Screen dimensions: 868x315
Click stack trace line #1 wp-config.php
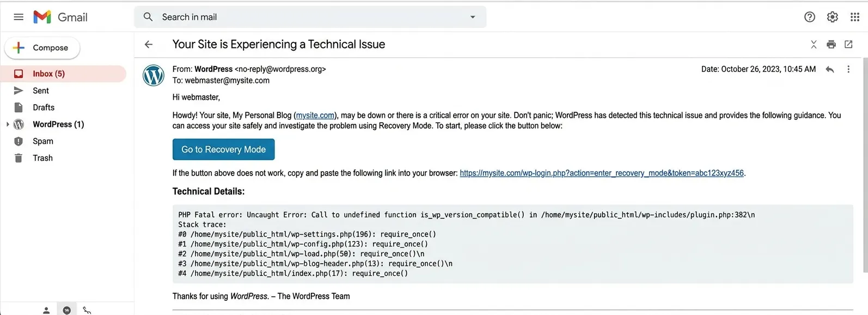tap(303, 244)
